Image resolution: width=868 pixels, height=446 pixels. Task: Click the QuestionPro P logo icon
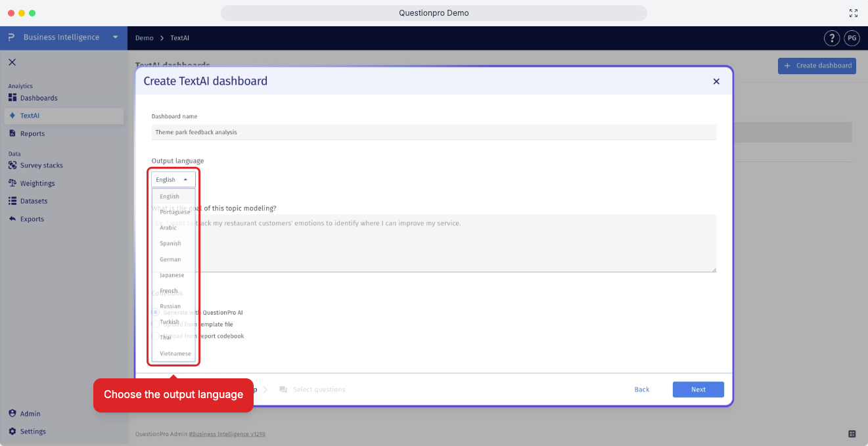[x=11, y=37]
